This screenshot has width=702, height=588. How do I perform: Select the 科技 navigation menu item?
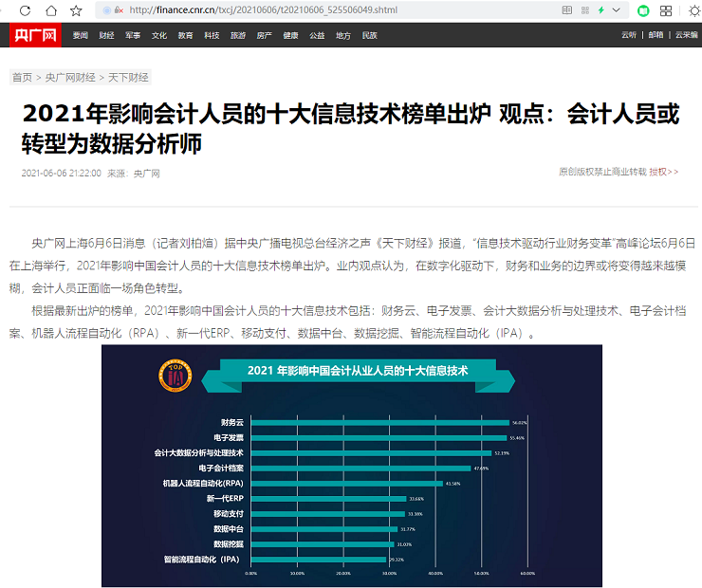coord(212,35)
